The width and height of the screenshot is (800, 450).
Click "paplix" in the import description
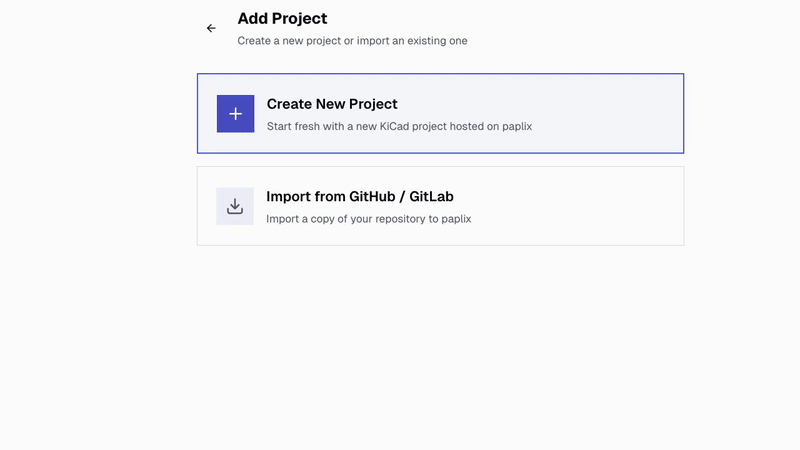click(x=454, y=218)
